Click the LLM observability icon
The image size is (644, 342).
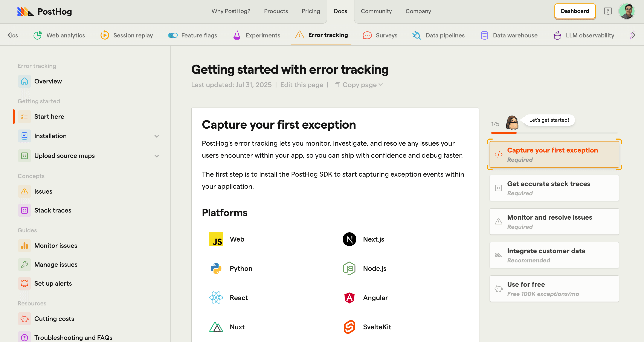pyautogui.click(x=557, y=35)
